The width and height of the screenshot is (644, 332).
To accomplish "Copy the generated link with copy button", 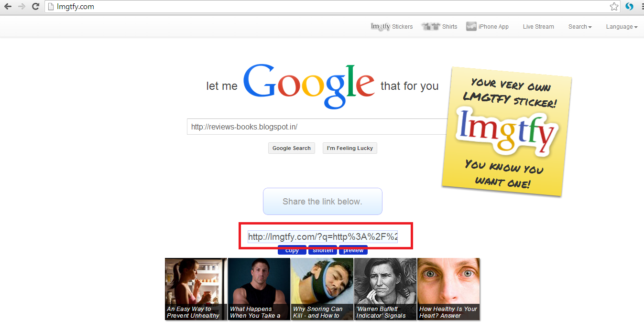I will [292, 250].
